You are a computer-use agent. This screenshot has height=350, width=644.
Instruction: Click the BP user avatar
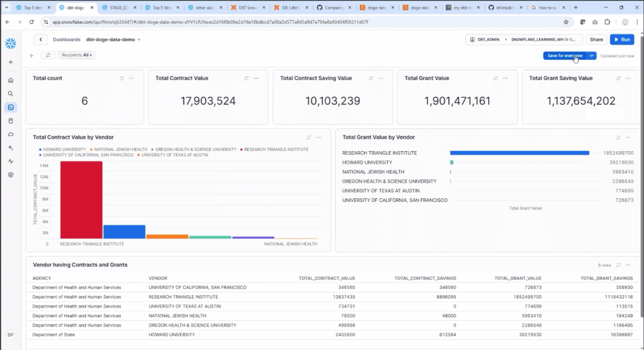click(x=11, y=335)
